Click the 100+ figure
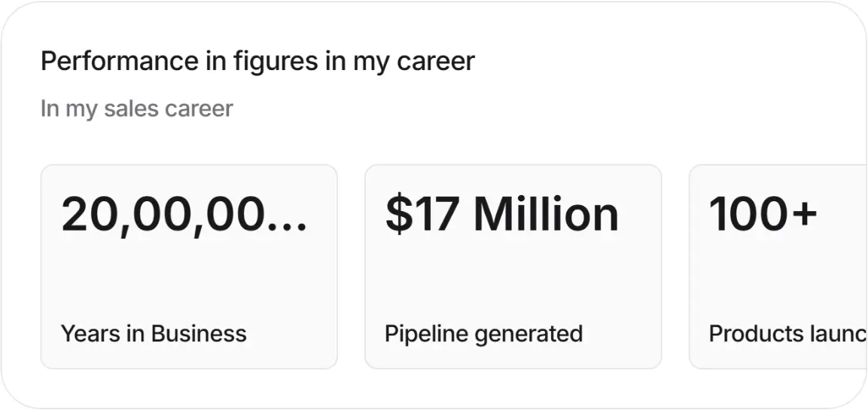868x410 pixels. coord(763,213)
